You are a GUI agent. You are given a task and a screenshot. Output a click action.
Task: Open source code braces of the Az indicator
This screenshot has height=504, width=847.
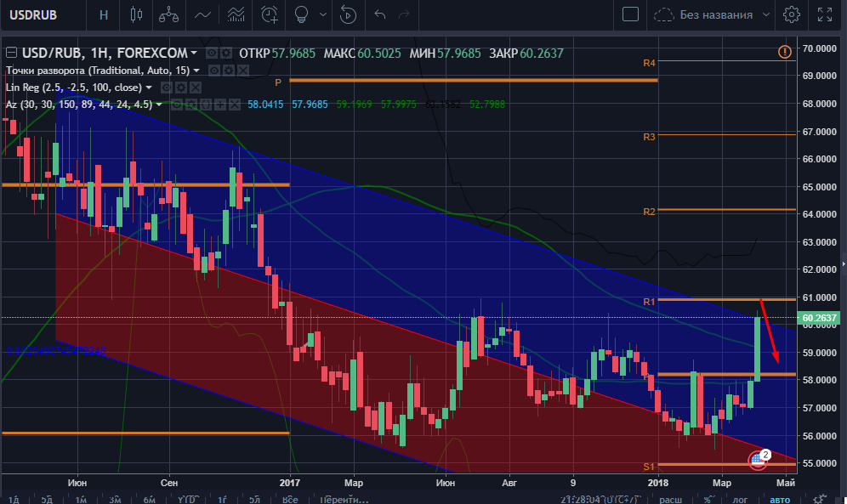click(x=206, y=105)
